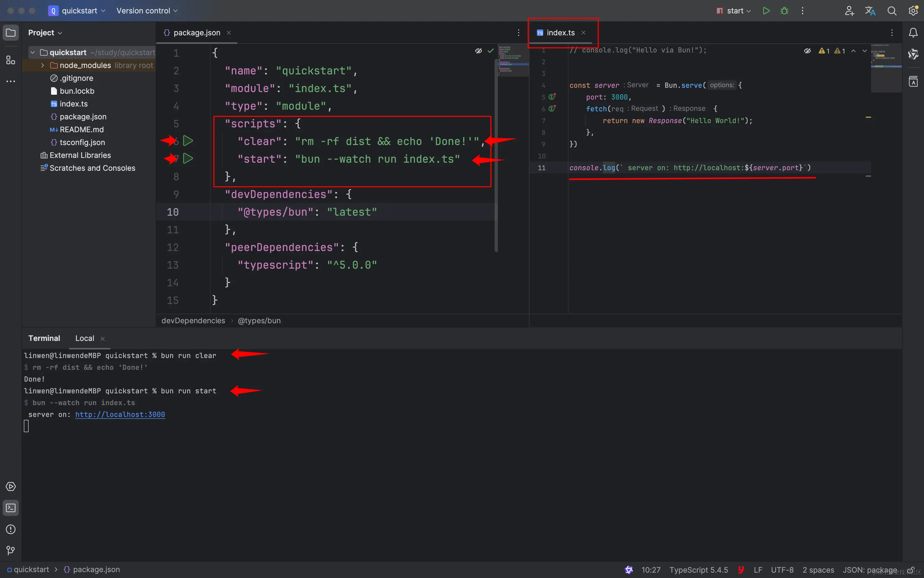The image size is (924, 578).
Task: Open the Project view dropdown
Action: (45, 32)
